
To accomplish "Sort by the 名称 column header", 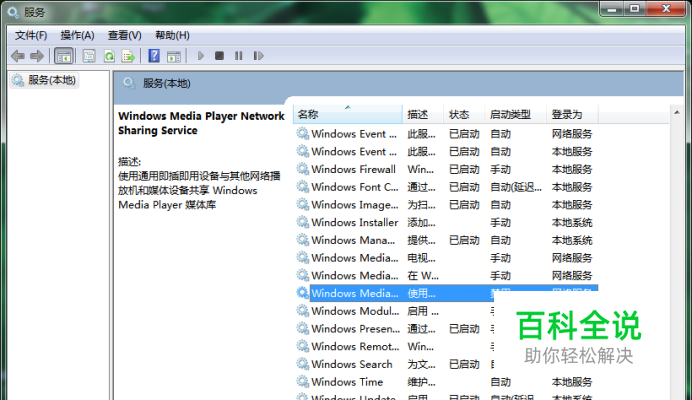I will pos(347,114).
